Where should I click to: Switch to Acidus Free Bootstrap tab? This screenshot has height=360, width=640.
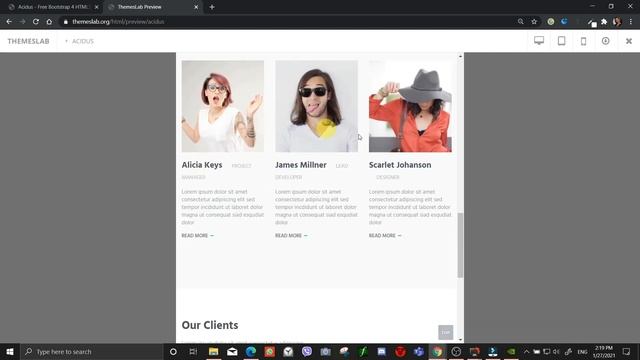[53, 7]
